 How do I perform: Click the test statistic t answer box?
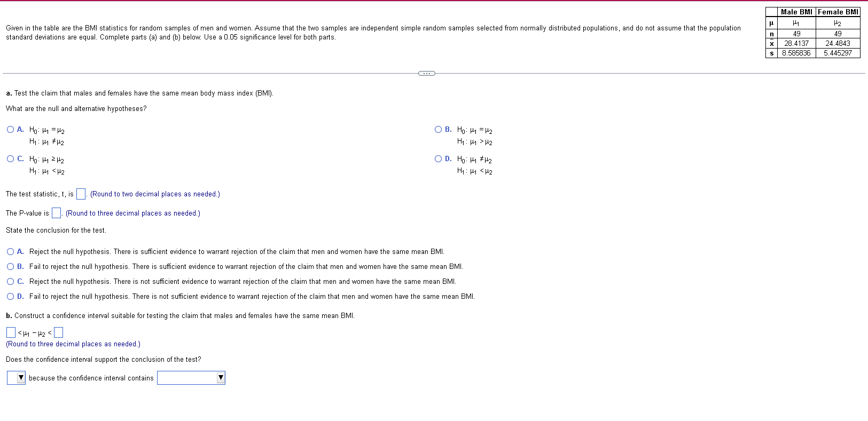[x=80, y=193]
